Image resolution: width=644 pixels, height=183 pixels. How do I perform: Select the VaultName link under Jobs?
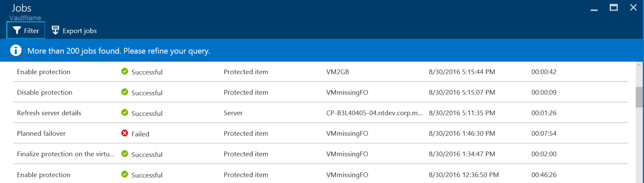click(x=25, y=18)
